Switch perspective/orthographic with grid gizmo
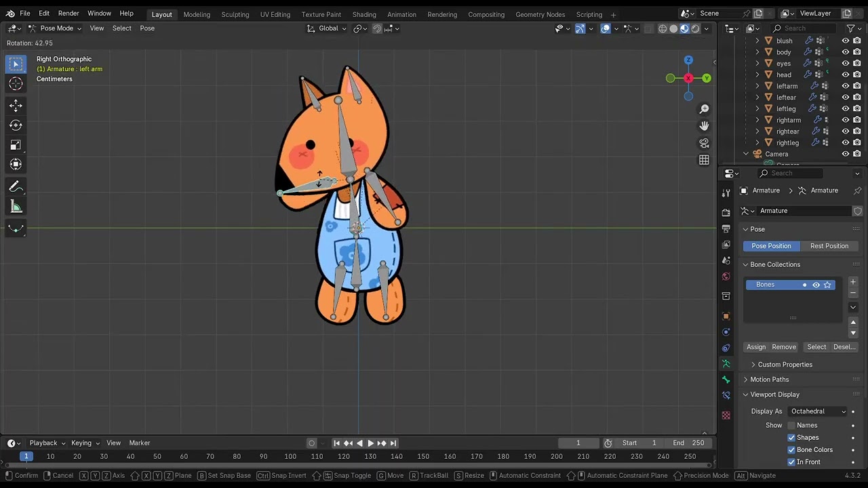868x488 pixels. click(704, 160)
